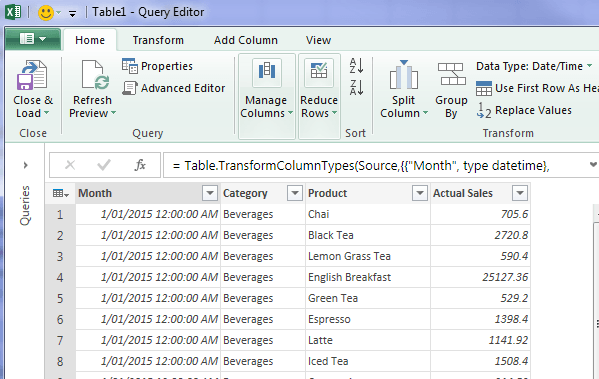Click inside the formula bar text
This screenshot has height=379, width=599.
pyautogui.click(x=361, y=166)
